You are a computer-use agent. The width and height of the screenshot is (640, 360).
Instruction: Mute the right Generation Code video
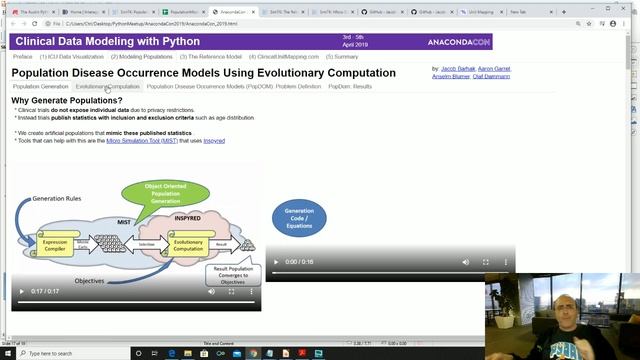(466, 262)
